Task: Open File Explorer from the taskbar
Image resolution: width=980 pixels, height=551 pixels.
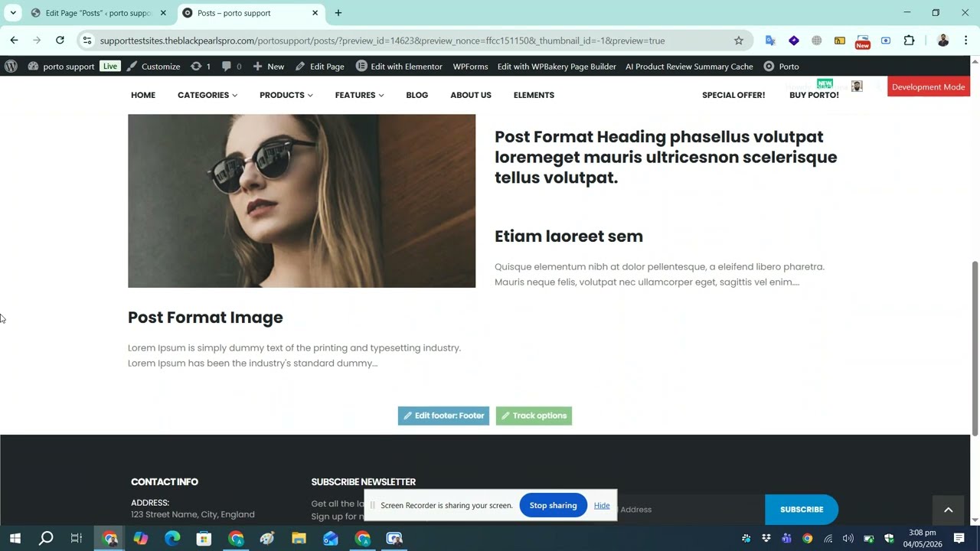Action: pos(299,539)
